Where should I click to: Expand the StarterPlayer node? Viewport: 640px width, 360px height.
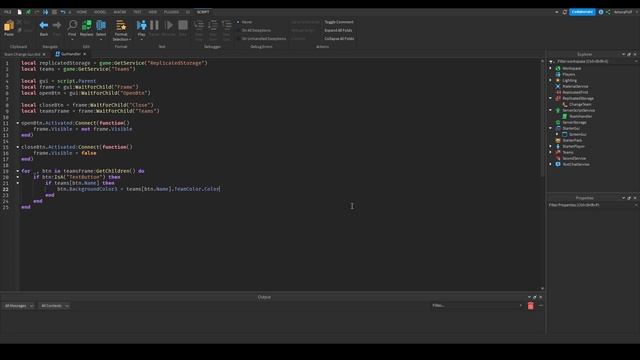[551, 146]
